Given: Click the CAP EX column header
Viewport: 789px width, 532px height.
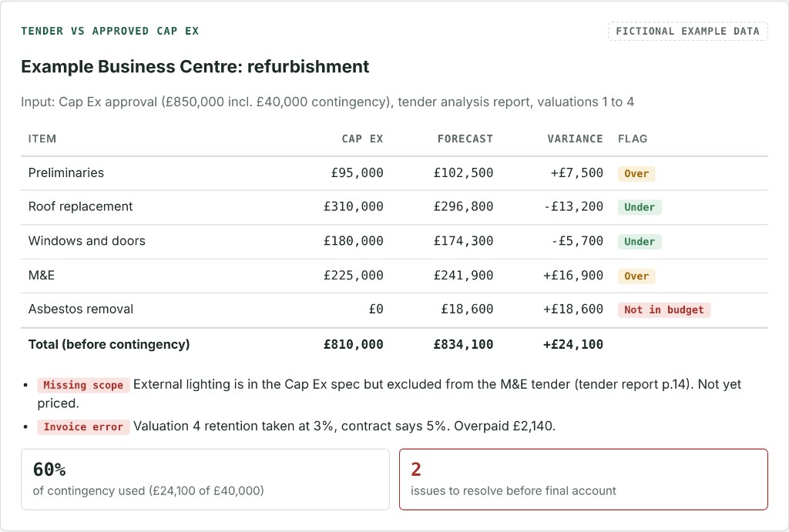Looking at the screenshot, I should [x=362, y=139].
